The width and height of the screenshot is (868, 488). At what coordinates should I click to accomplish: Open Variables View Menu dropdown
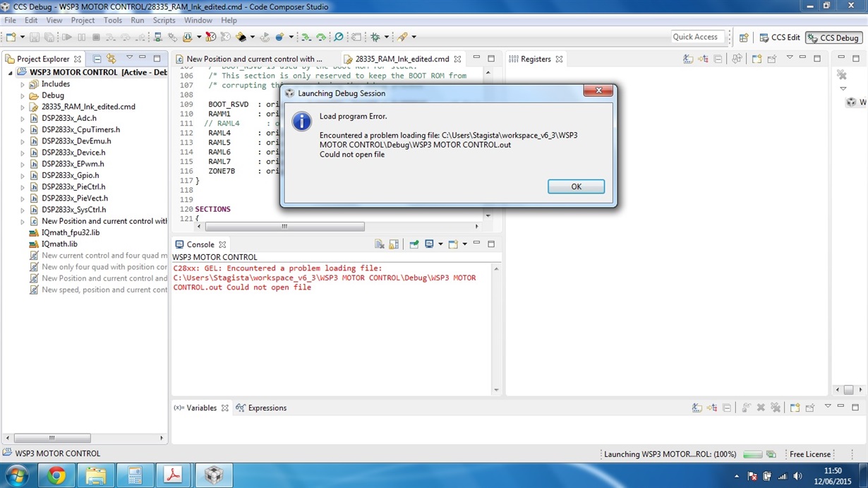click(x=828, y=407)
